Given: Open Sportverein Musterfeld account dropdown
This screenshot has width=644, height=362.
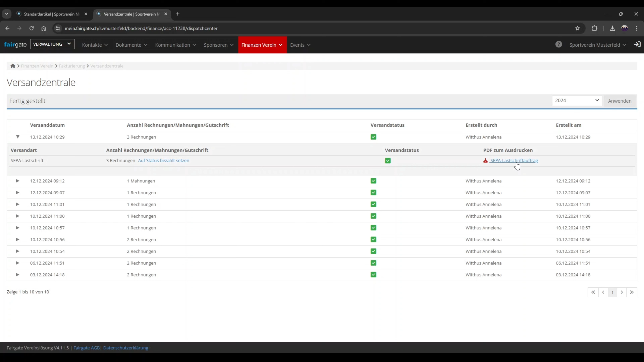Looking at the screenshot, I should [x=598, y=45].
